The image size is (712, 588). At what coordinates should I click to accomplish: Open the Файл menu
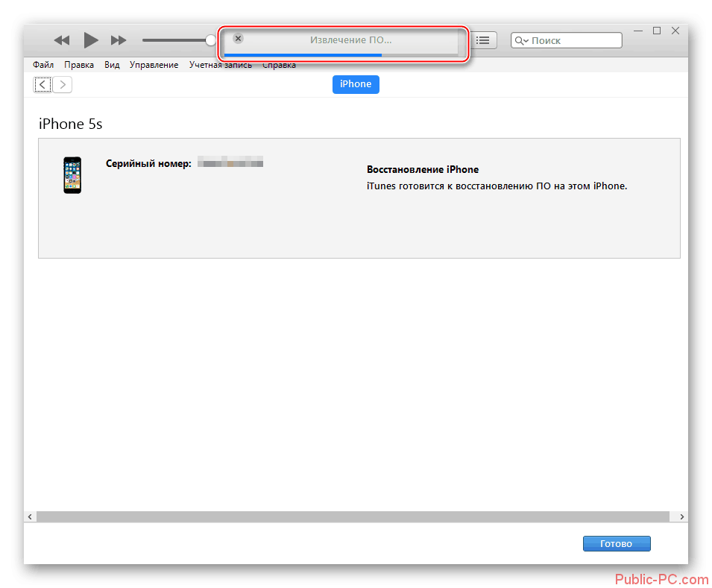(x=43, y=65)
